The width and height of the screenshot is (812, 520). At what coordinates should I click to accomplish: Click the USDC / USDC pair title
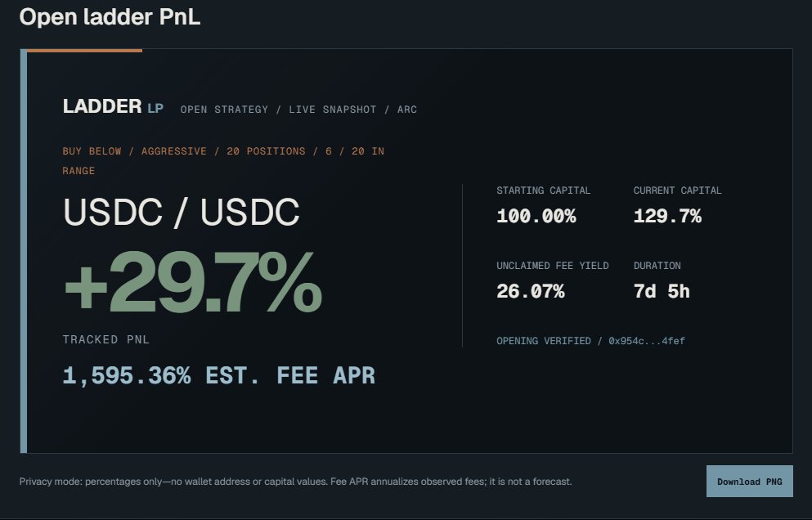coord(182,212)
